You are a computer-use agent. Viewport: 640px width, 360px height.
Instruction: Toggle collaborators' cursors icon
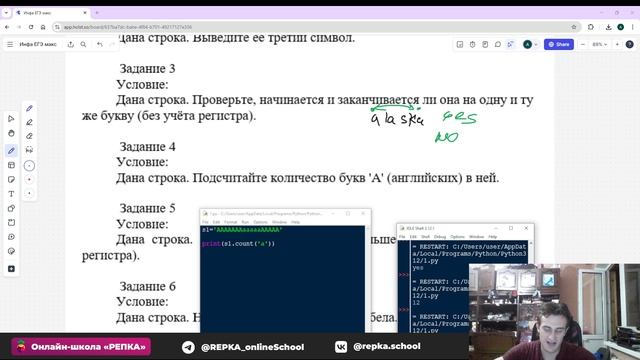(x=510, y=44)
